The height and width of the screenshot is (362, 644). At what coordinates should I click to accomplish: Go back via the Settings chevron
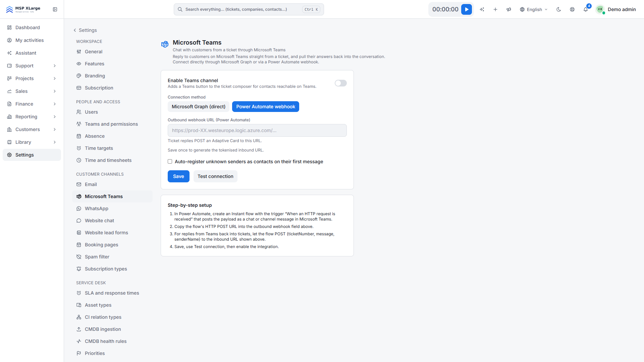[75, 30]
